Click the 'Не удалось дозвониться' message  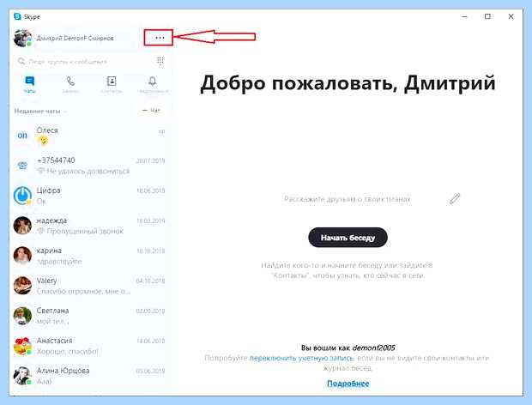click(83, 172)
